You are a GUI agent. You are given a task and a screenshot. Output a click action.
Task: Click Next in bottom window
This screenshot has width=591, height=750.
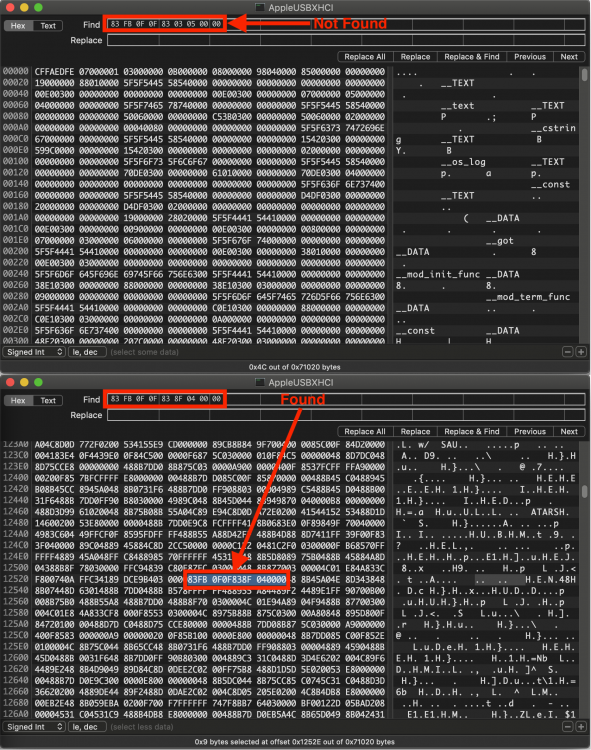point(569,431)
